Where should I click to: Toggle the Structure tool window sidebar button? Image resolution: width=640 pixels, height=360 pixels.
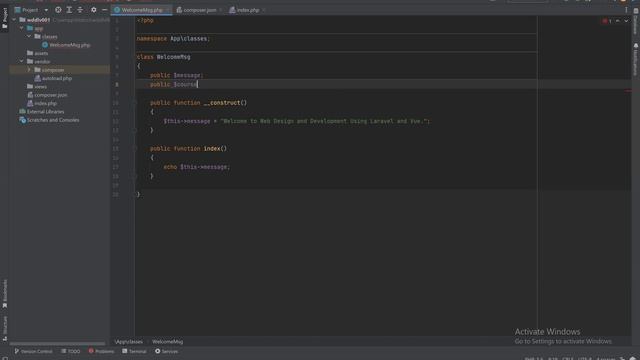4,328
